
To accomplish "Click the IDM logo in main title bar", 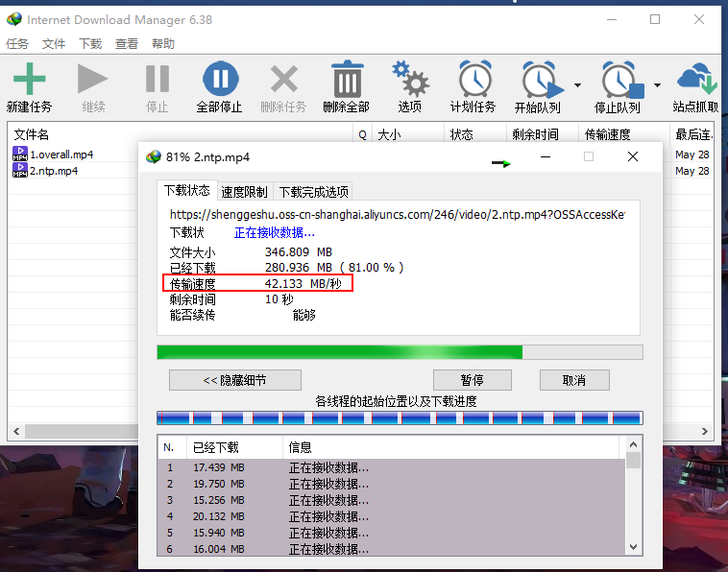I will (14, 19).
